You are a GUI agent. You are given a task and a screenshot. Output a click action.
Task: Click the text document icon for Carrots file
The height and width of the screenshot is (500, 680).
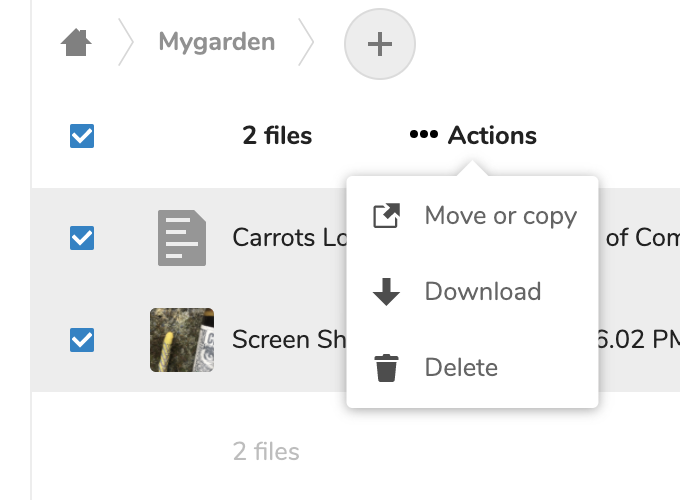[182, 238]
